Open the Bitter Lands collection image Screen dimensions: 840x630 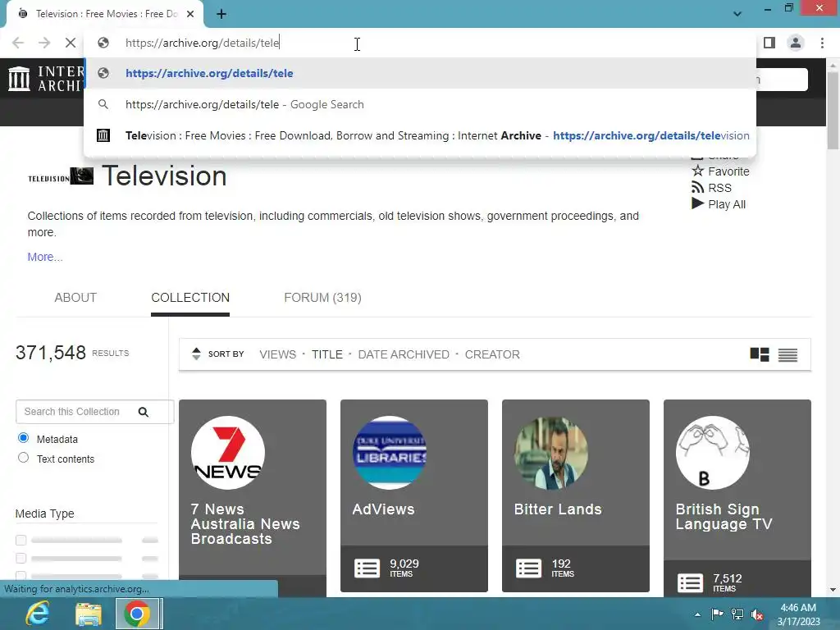coord(551,453)
